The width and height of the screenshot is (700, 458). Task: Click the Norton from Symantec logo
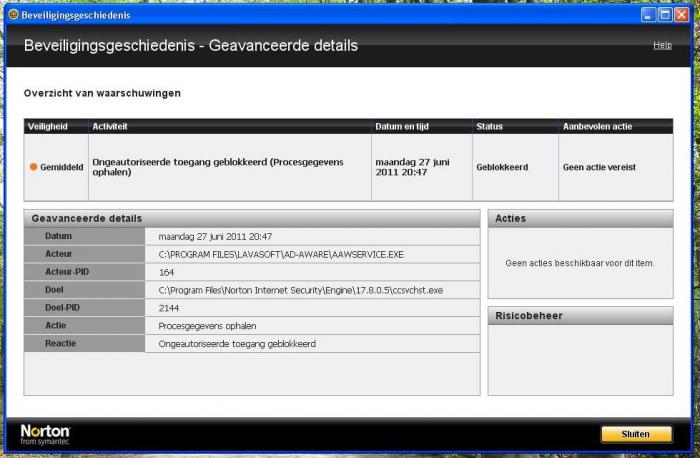point(45,434)
